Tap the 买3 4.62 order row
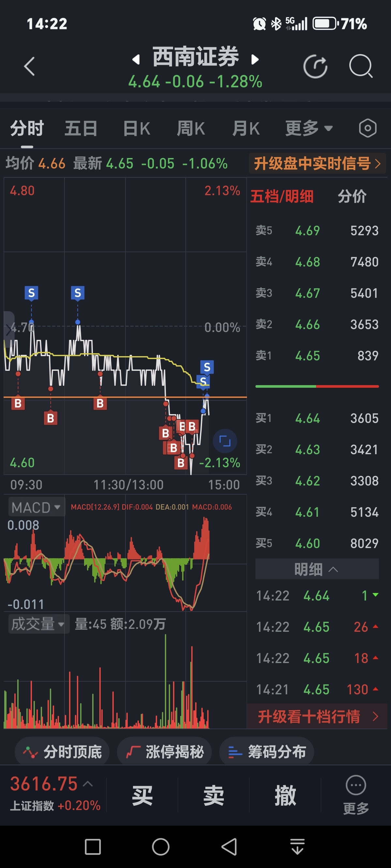This screenshot has height=868, width=391. [317, 481]
